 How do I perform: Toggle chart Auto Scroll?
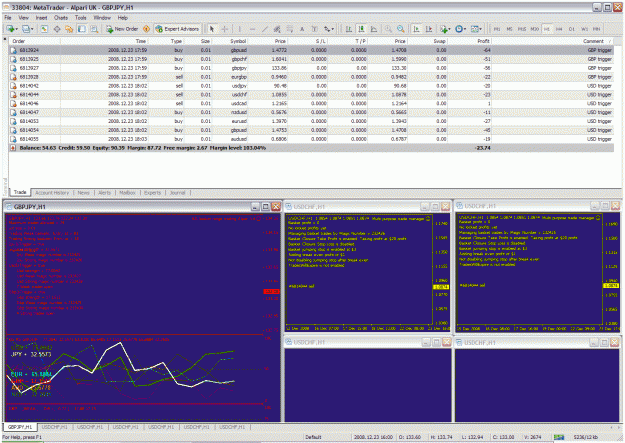point(416,29)
